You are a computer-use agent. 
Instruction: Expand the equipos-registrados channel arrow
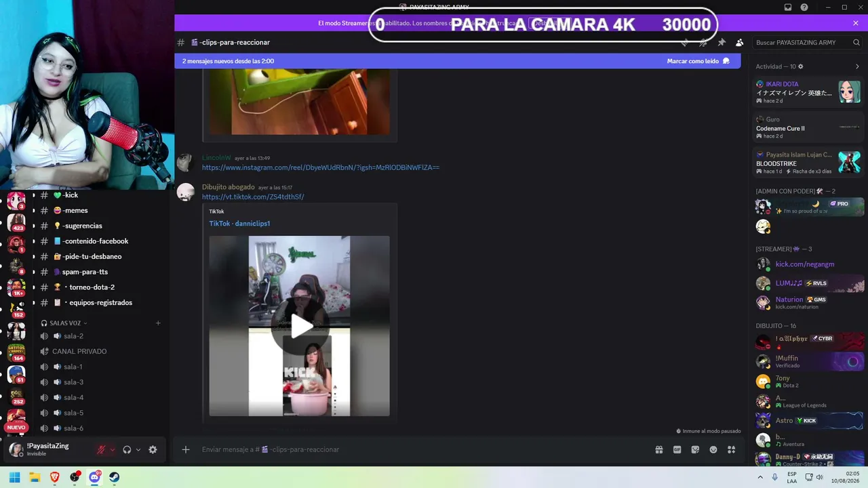(x=34, y=302)
